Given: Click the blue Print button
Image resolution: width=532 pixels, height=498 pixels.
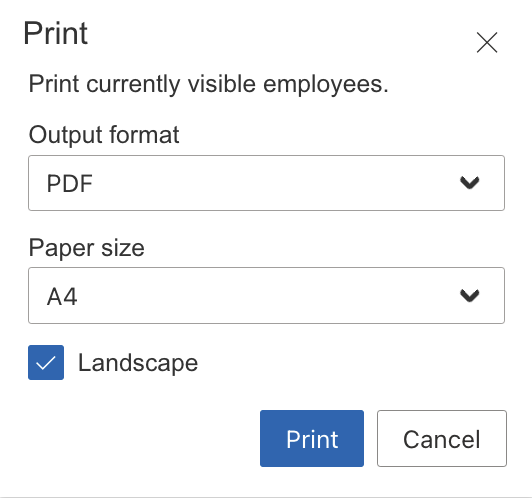Looking at the screenshot, I should click(312, 438).
